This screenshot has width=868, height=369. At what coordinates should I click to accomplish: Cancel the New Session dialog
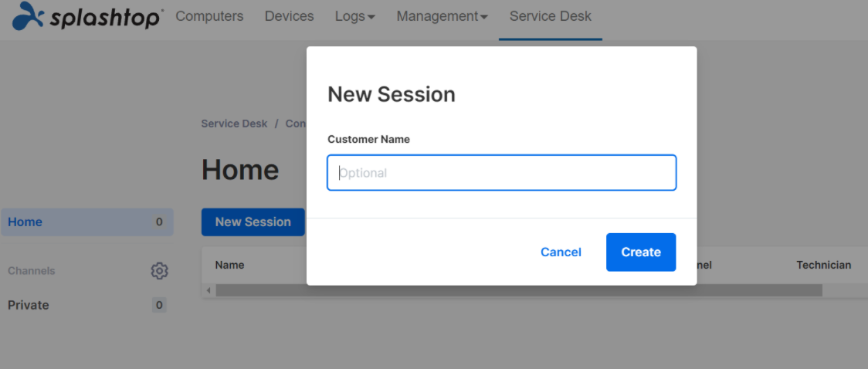(x=561, y=252)
